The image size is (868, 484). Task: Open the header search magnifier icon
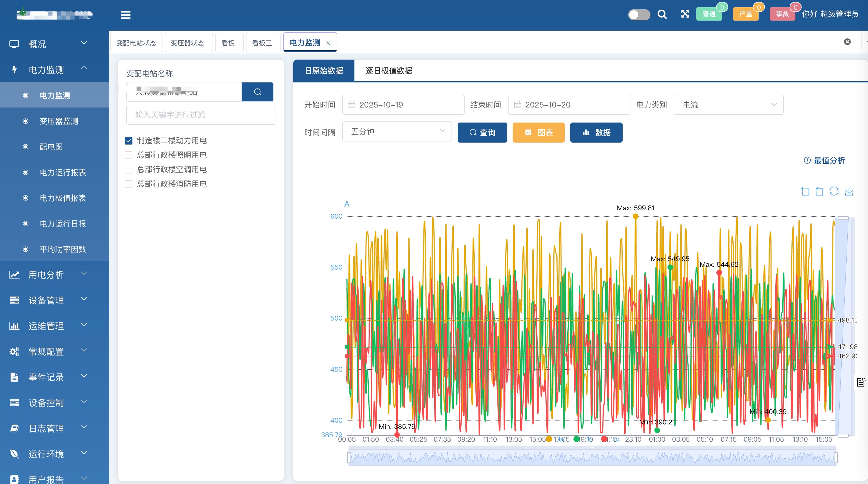pos(662,14)
